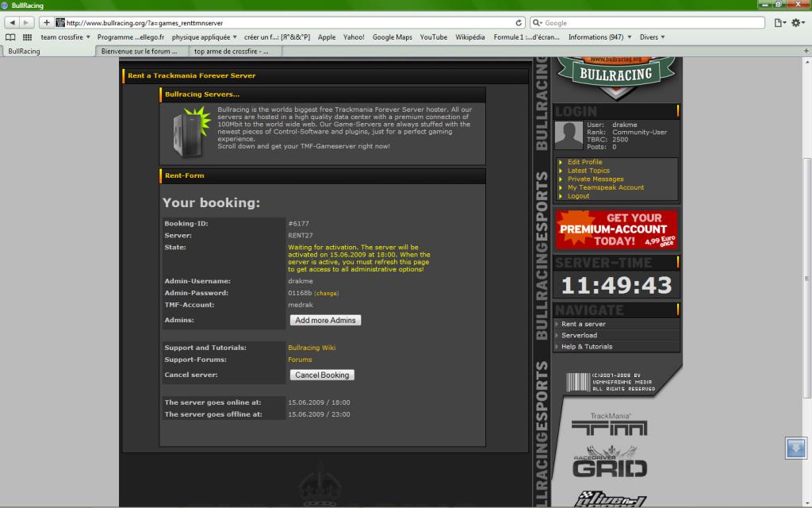Open Latest Topics link
The image size is (812, 508).
pyautogui.click(x=588, y=171)
